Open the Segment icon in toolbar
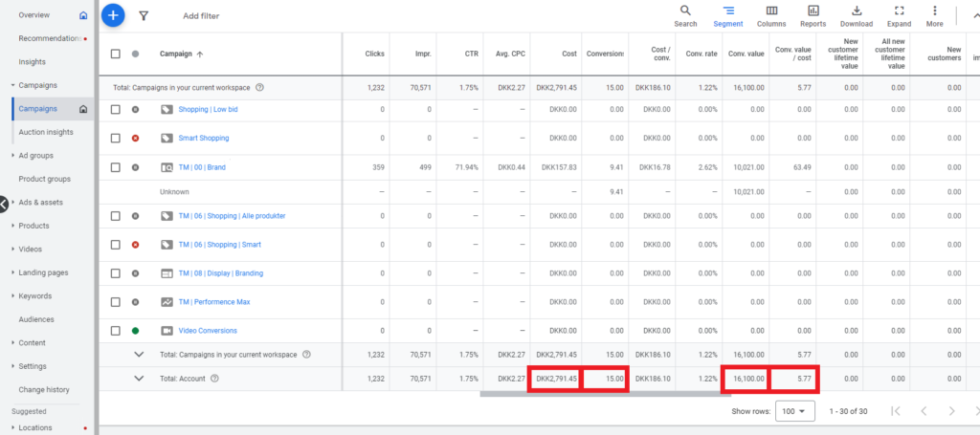This screenshot has height=435, width=980. (x=728, y=11)
